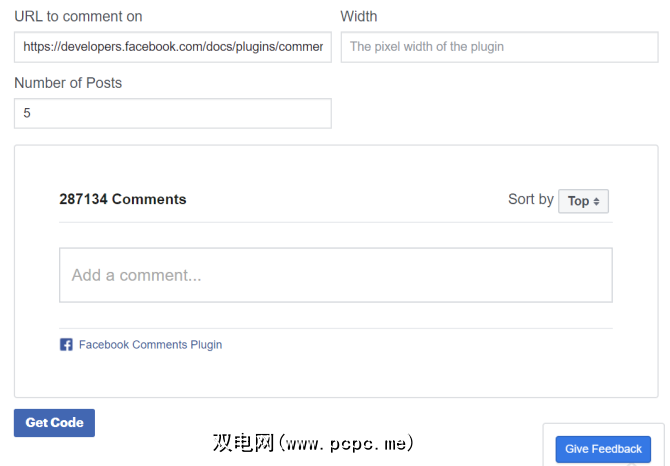Click the Sort by label text
670x466 pixels.
(x=530, y=199)
